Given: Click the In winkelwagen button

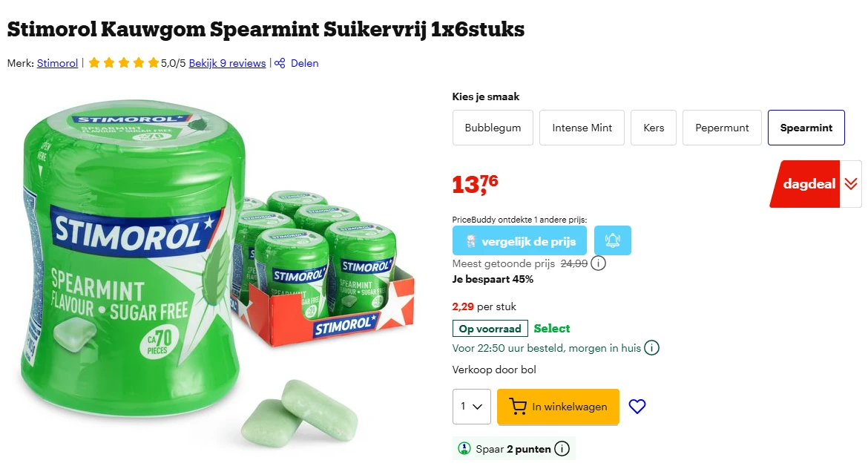Looking at the screenshot, I should click(558, 407).
